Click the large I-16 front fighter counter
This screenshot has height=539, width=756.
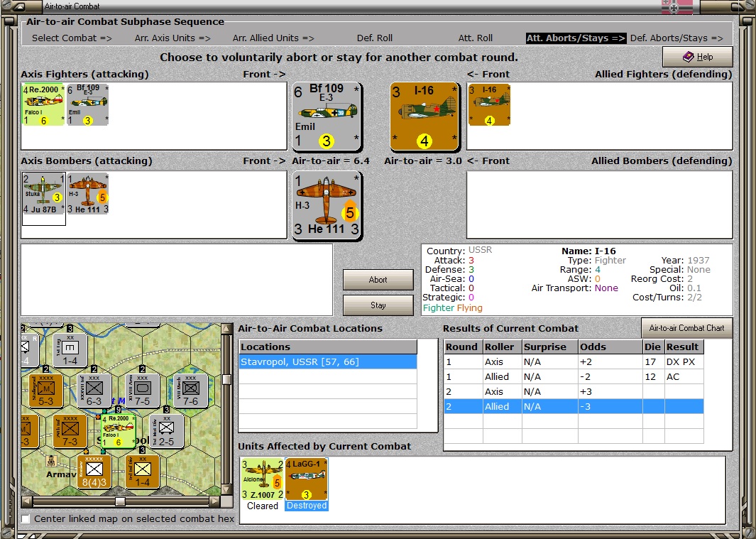[x=424, y=116]
